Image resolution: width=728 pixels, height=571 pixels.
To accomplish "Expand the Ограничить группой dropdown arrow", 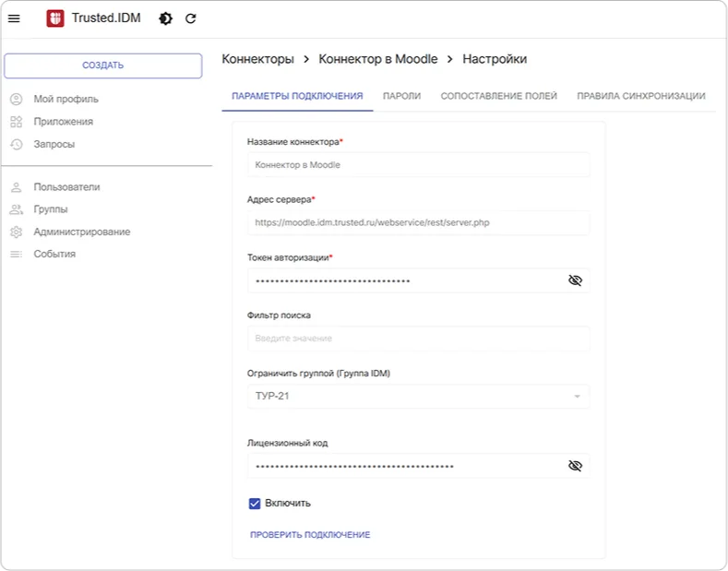I will [x=577, y=397].
